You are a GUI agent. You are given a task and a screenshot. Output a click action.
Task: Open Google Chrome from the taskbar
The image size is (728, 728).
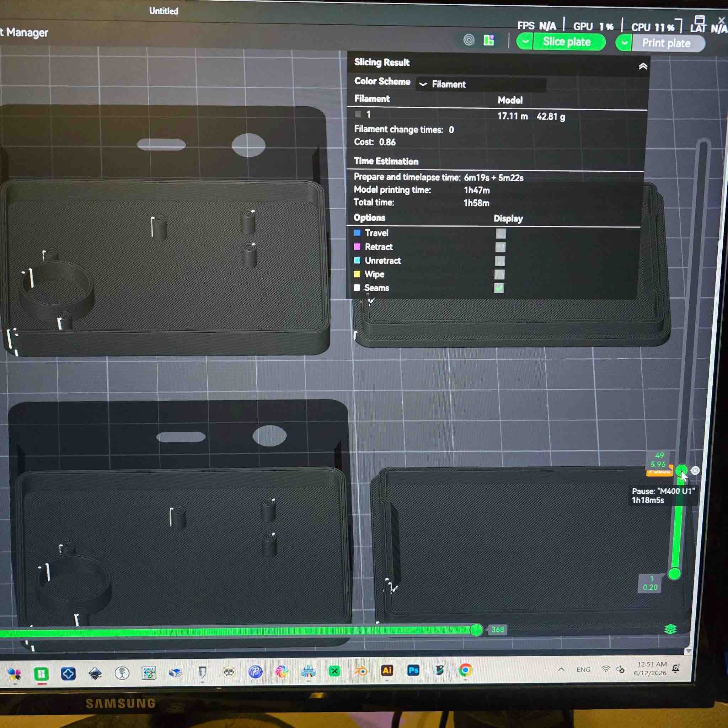(x=465, y=670)
